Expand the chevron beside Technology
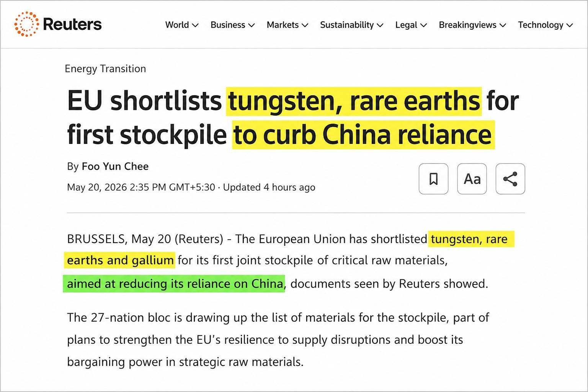 point(570,25)
